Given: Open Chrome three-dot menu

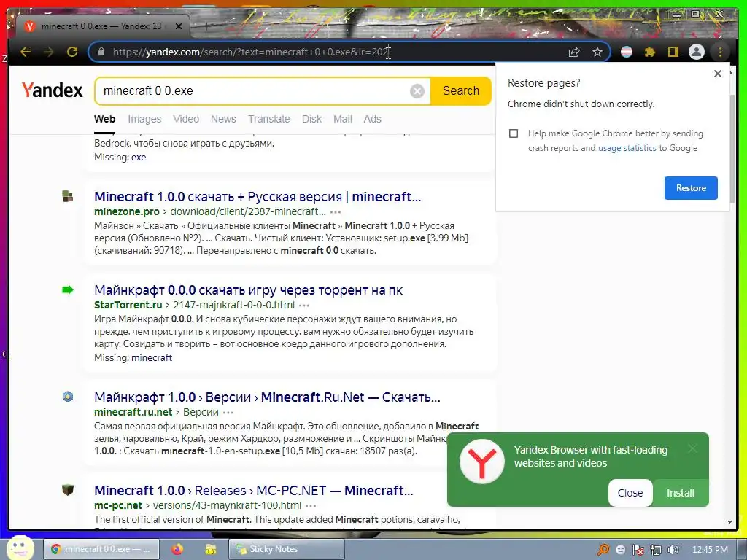Looking at the screenshot, I should tap(720, 52).
